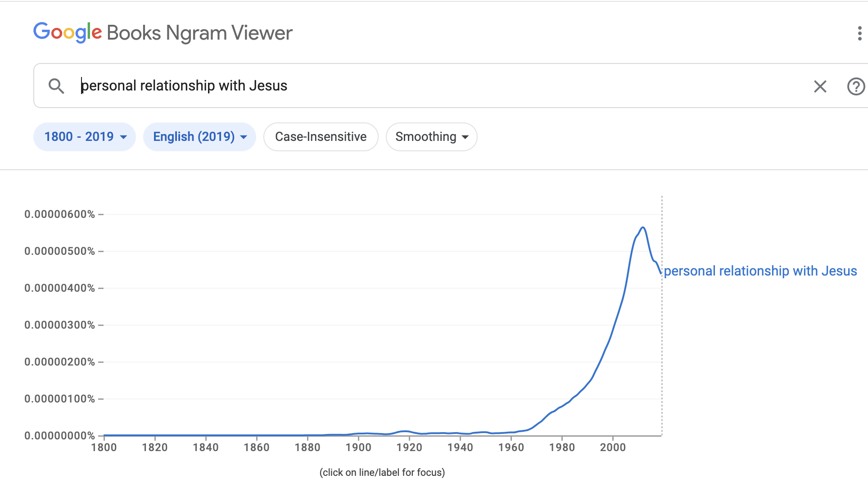Toggle the Case-Insensitive option
This screenshot has height=497, width=868.
[321, 137]
